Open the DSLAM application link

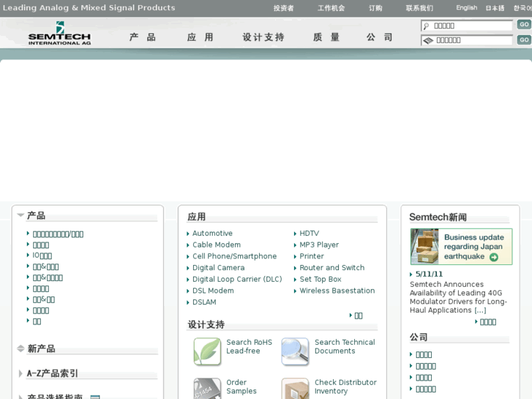click(x=204, y=302)
